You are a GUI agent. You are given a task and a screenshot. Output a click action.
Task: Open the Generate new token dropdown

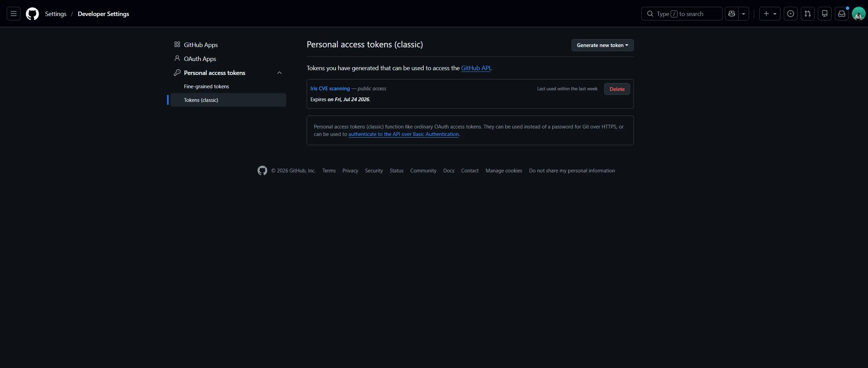(603, 45)
